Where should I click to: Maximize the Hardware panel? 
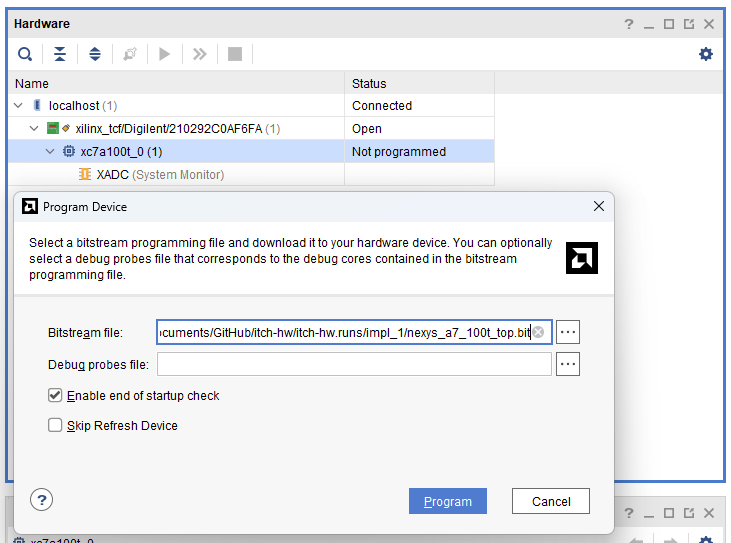point(669,24)
